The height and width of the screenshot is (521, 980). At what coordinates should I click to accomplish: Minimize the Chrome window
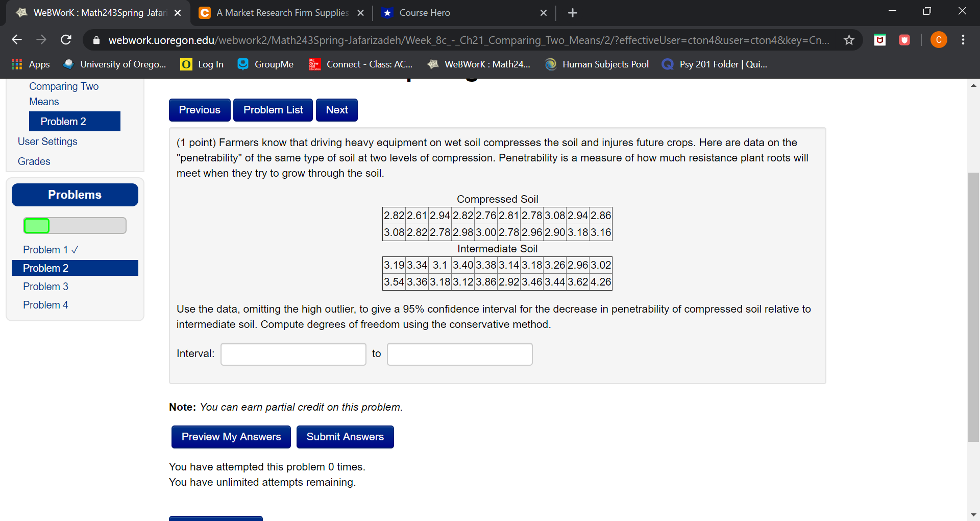892,11
